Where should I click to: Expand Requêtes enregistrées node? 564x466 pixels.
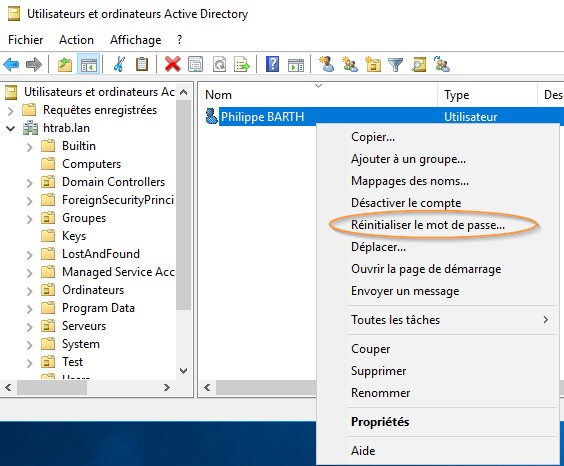tap(11, 111)
